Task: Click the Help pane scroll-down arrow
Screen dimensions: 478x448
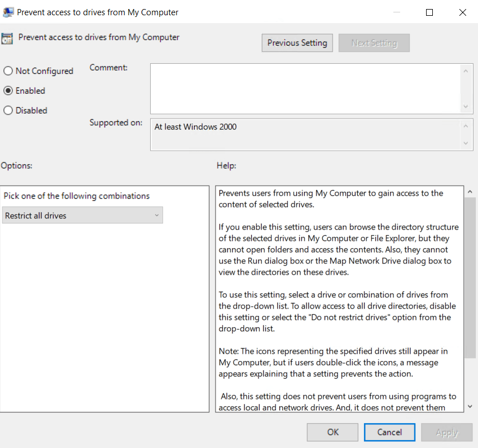Action: pos(468,406)
